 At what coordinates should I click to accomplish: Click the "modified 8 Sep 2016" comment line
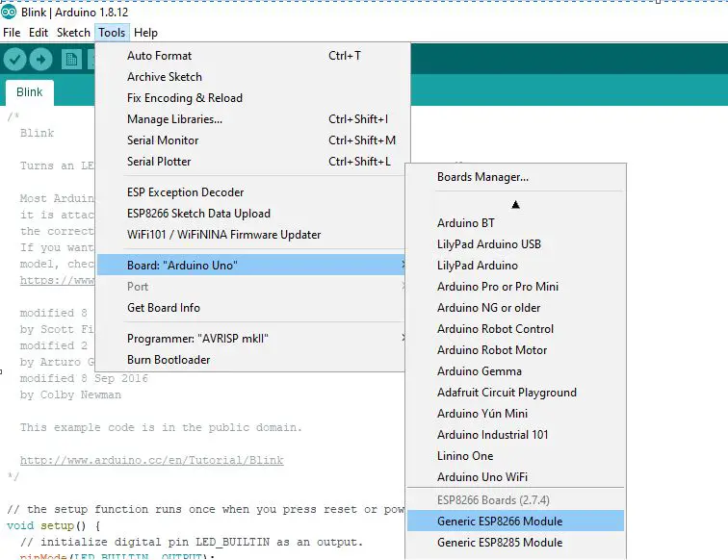pyautogui.click(x=84, y=378)
